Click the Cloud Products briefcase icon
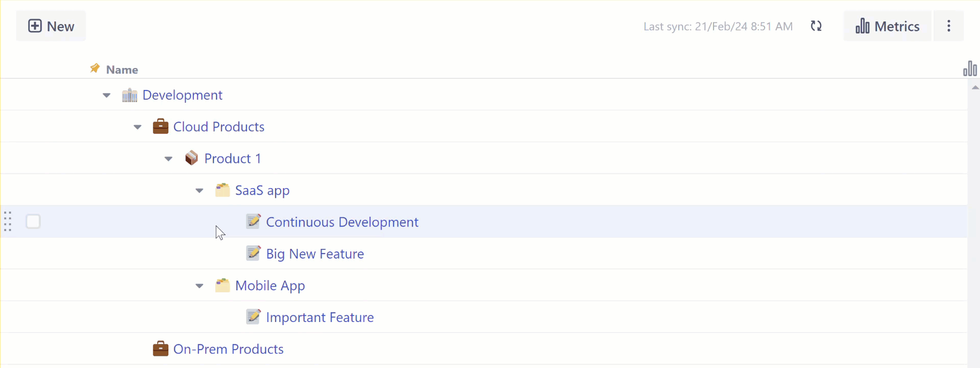The image size is (980, 368). pos(160,127)
